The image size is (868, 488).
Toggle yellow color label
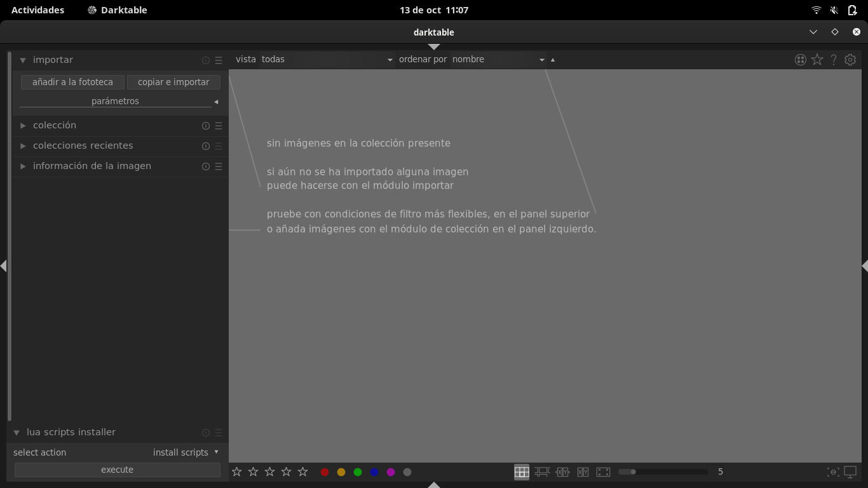click(341, 472)
